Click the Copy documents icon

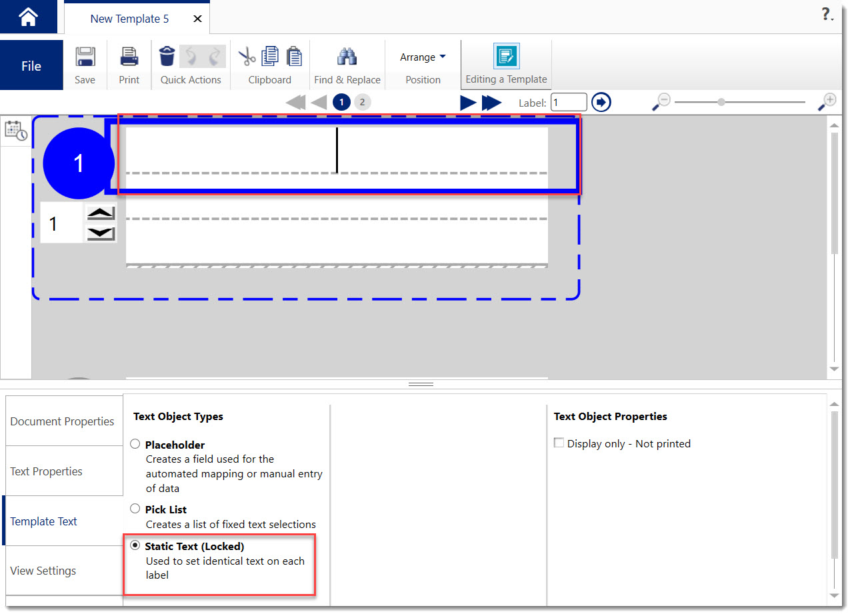click(270, 57)
